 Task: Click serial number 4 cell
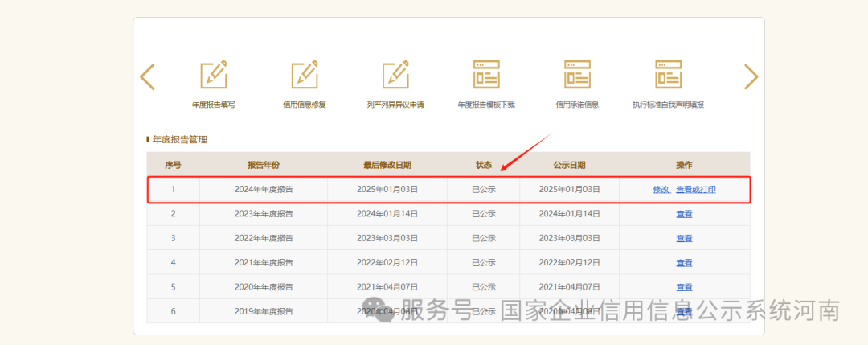click(174, 262)
